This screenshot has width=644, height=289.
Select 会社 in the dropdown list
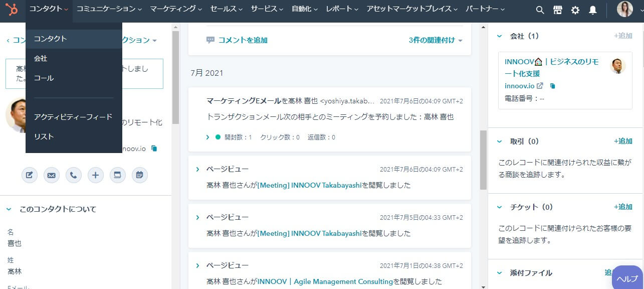click(x=74, y=58)
